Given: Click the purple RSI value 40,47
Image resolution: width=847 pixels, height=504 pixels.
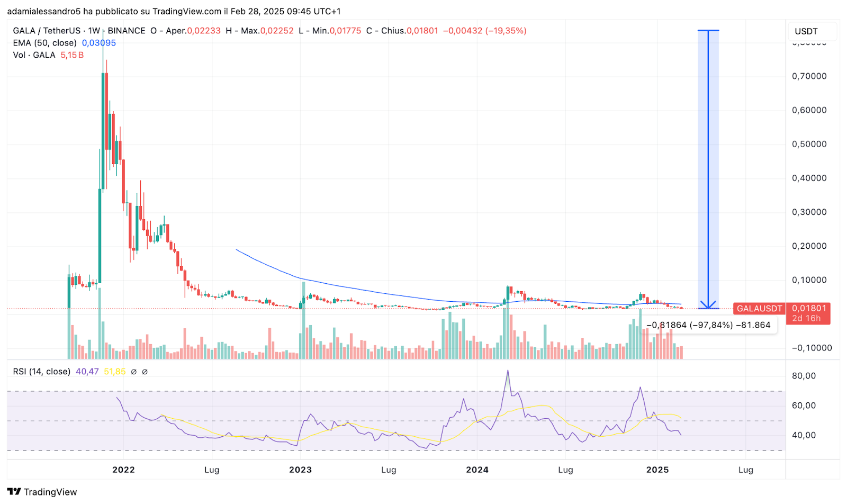Looking at the screenshot, I should click(x=87, y=372).
